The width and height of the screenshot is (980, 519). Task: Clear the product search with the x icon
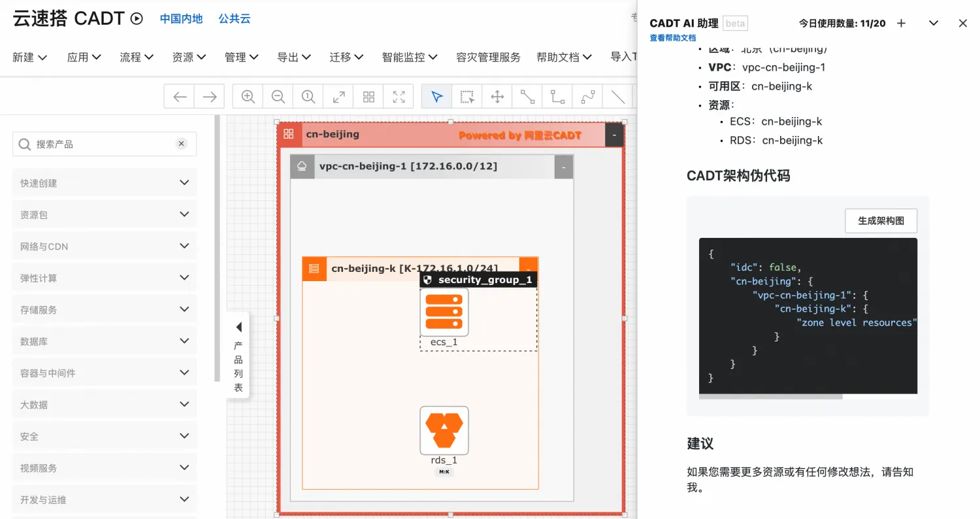click(x=182, y=144)
